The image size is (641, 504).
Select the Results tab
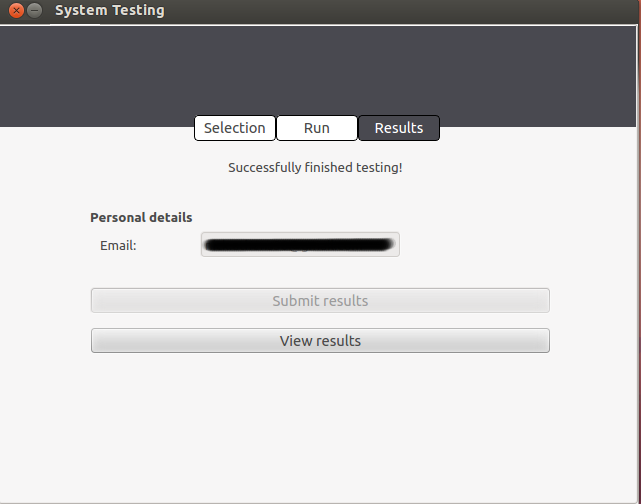[399, 128]
